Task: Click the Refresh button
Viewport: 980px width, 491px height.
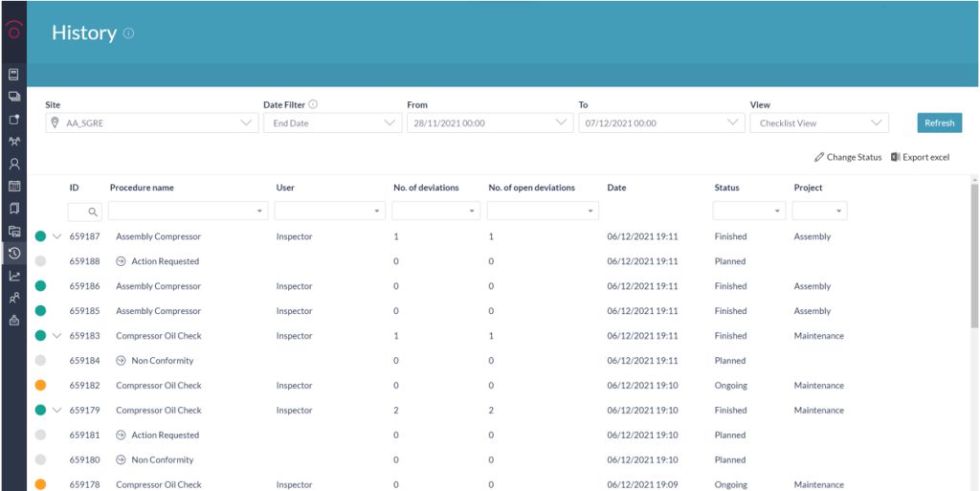Action: (x=940, y=123)
